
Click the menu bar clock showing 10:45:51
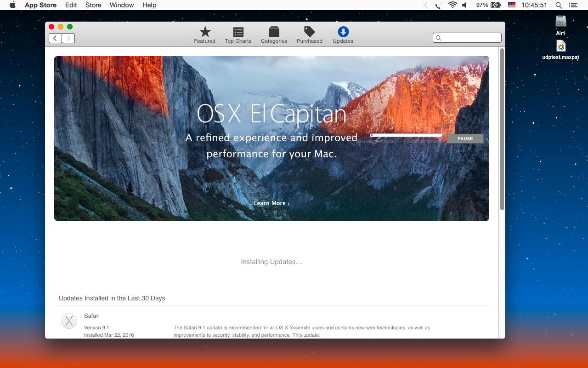click(x=534, y=5)
